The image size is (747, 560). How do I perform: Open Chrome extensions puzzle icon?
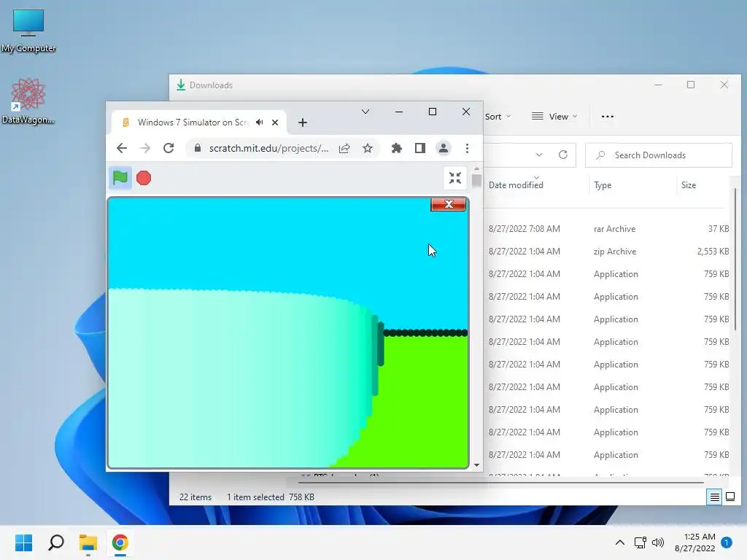[x=396, y=148]
